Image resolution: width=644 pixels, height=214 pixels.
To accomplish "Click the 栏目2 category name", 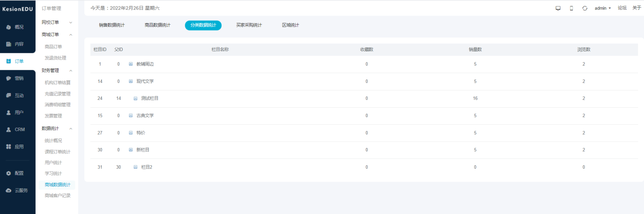I will click(146, 167).
